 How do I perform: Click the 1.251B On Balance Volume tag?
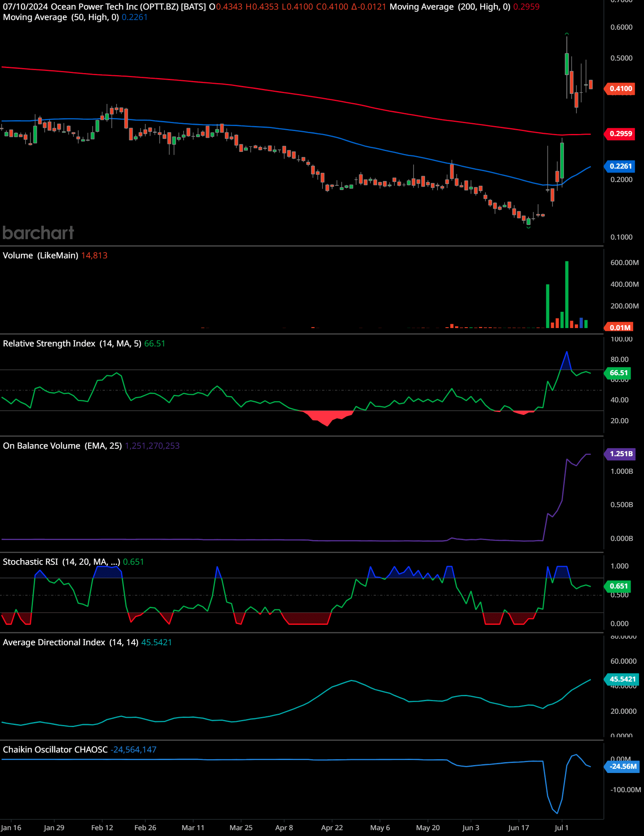tap(620, 454)
